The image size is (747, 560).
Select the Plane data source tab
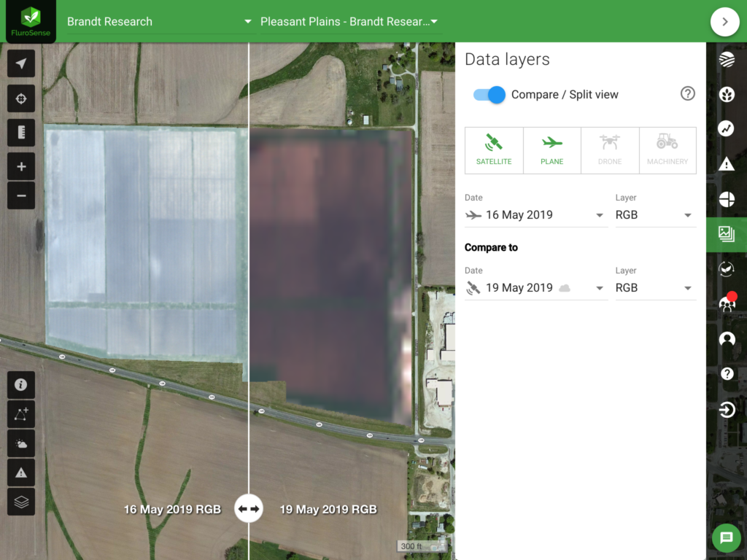551,150
